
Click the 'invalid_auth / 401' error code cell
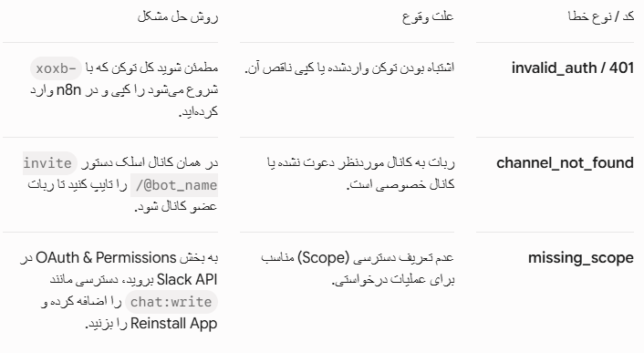(573, 67)
